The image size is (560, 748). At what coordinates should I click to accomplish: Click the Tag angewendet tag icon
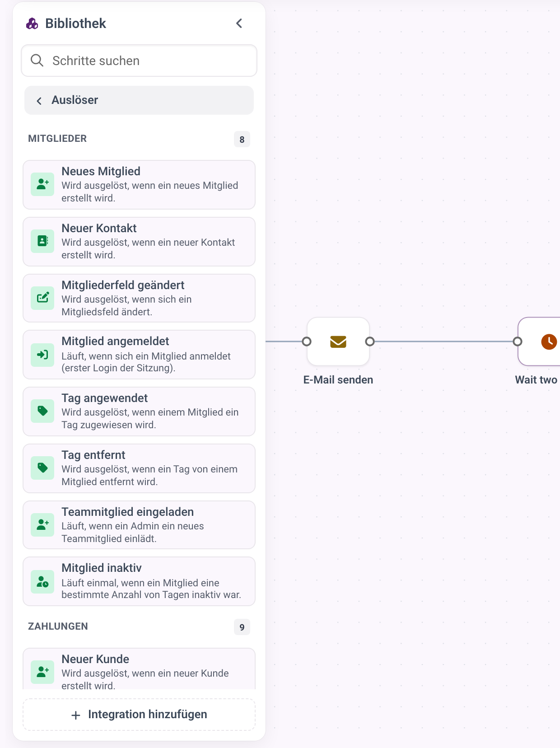42,411
